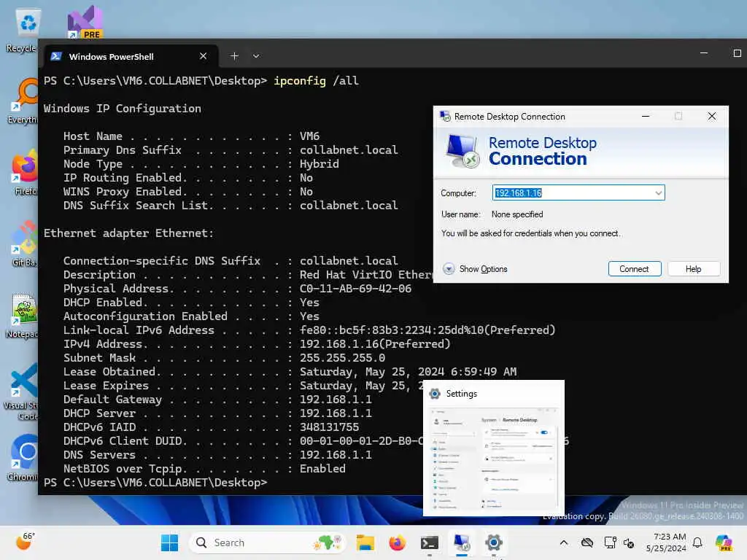
Task: Expand the Computer address dropdown
Action: click(658, 192)
